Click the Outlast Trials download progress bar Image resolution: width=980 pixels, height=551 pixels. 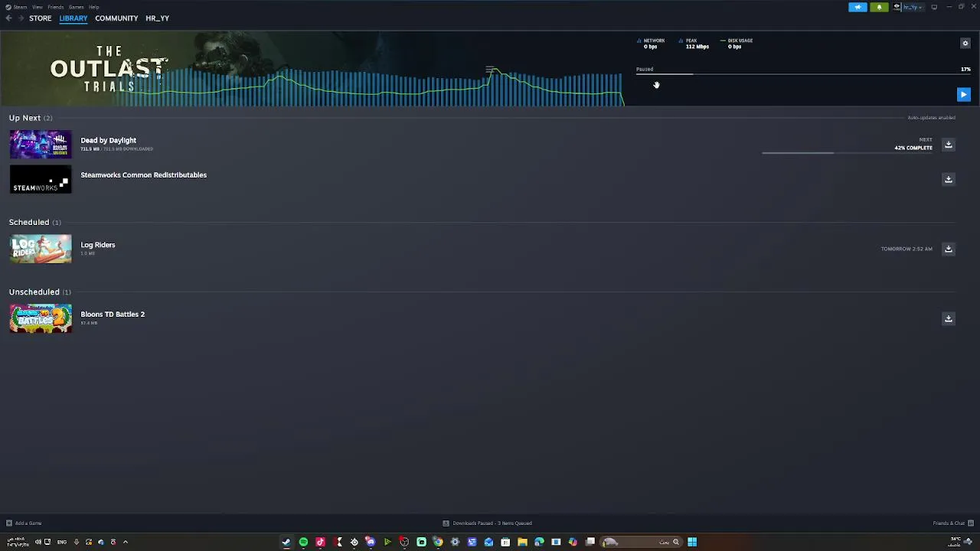803,74
